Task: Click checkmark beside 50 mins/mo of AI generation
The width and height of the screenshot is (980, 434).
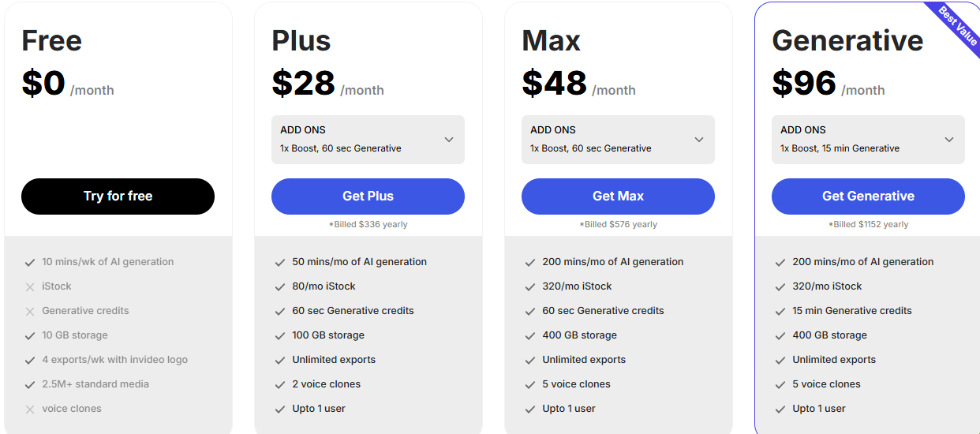Action: point(280,262)
